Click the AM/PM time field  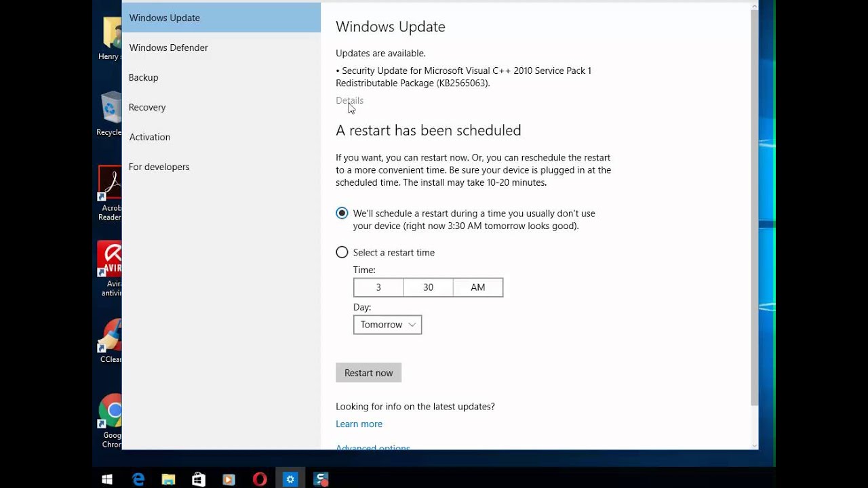(x=478, y=287)
